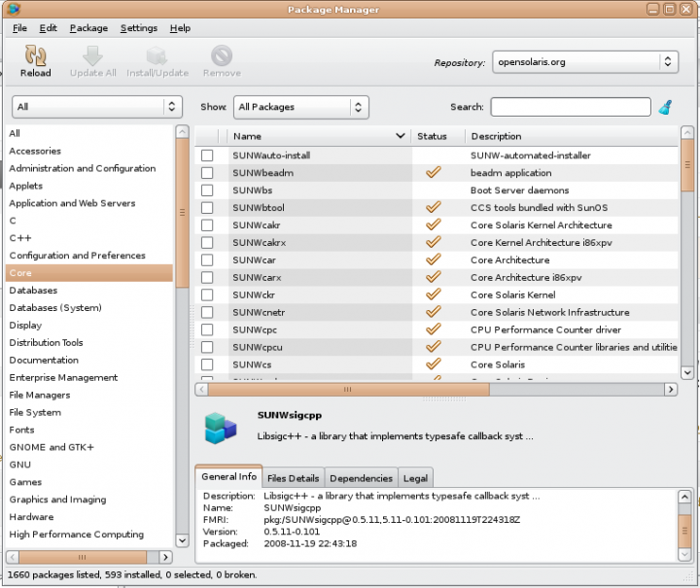Sort by the Status column header
This screenshot has width=700, height=588.
pyautogui.click(x=437, y=136)
